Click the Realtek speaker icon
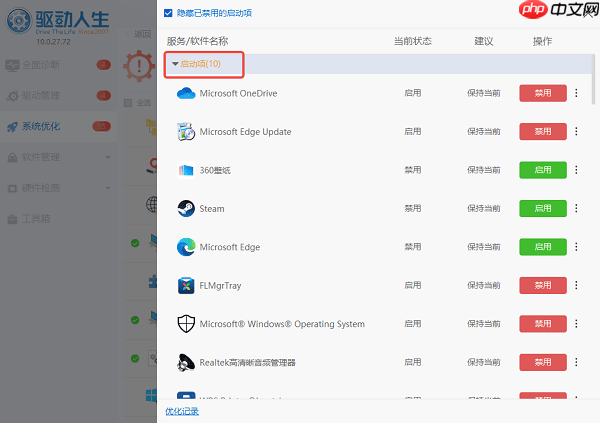600x423 pixels. point(186,363)
